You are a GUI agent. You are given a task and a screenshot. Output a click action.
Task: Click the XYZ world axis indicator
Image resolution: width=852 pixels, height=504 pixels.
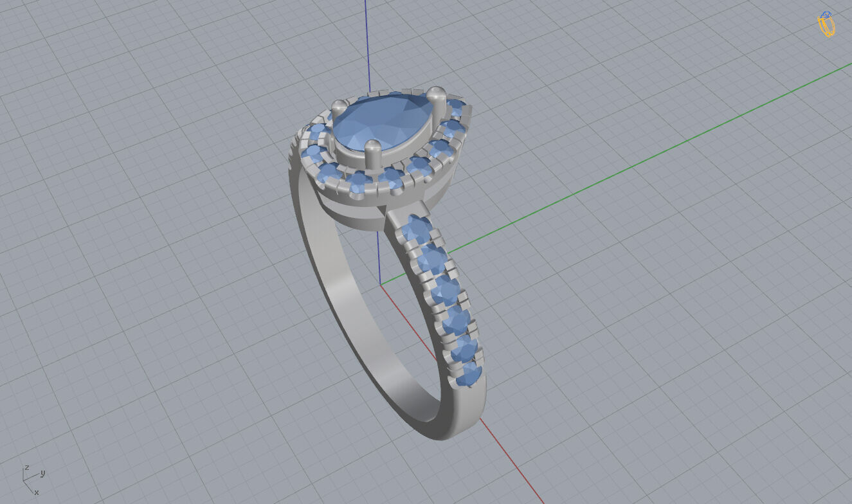coord(33,479)
